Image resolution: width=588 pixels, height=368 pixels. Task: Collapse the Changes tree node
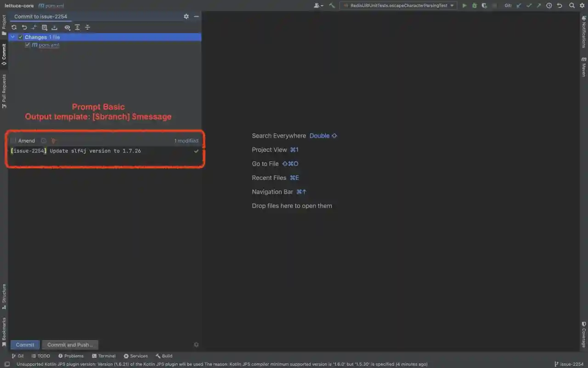point(13,37)
